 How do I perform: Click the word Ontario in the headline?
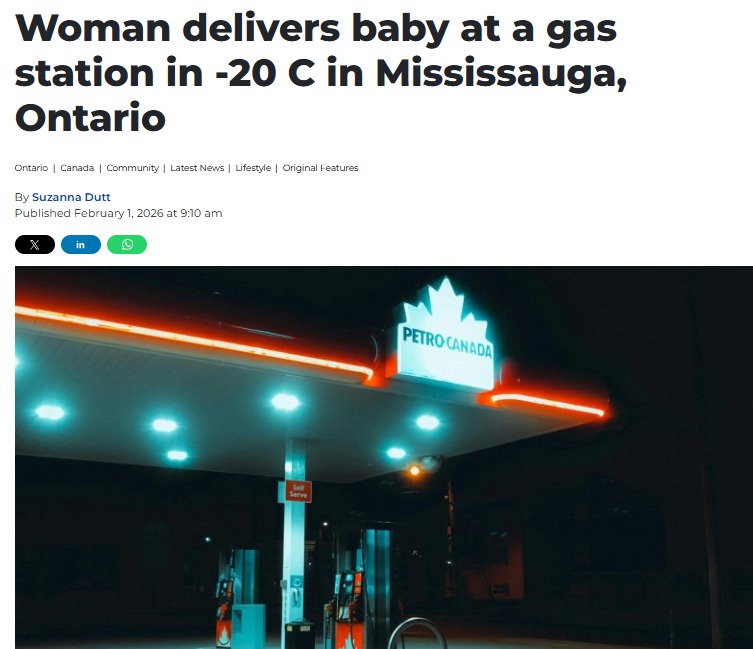pos(90,117)
